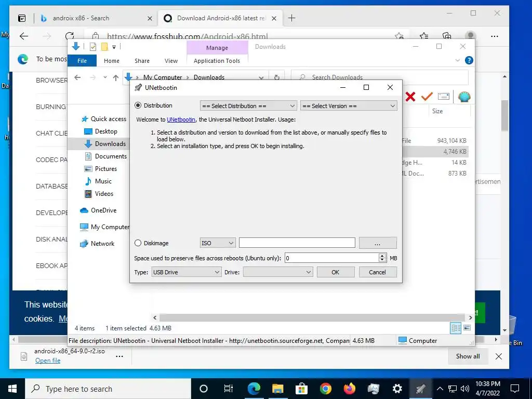The image size is (532, 399).
Task: Select Pictures in Explorer navigation pane
Action: [106, 169]
